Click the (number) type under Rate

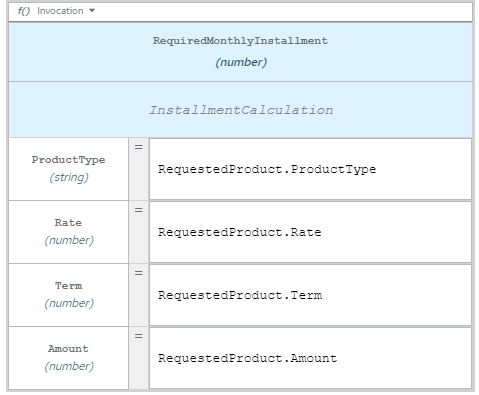[x=69, y=240]
